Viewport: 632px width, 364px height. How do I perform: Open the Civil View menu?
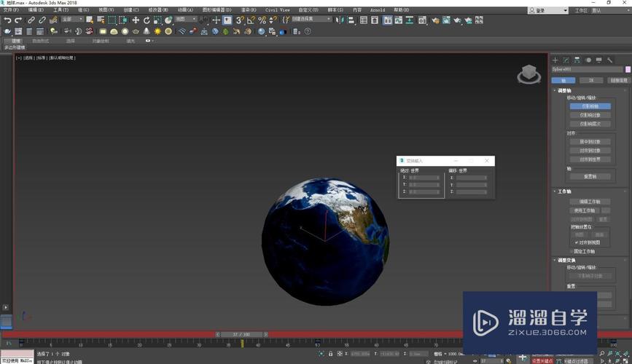tap(277, 9)
